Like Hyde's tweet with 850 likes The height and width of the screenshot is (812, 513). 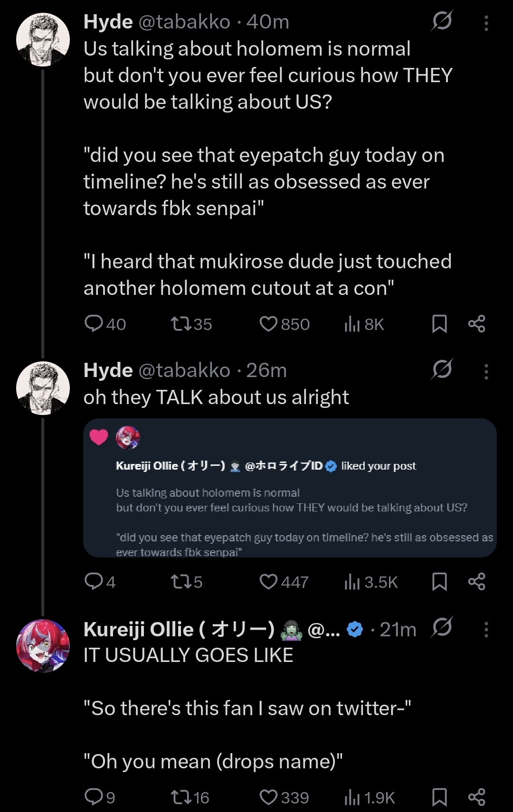pos(268,324)
